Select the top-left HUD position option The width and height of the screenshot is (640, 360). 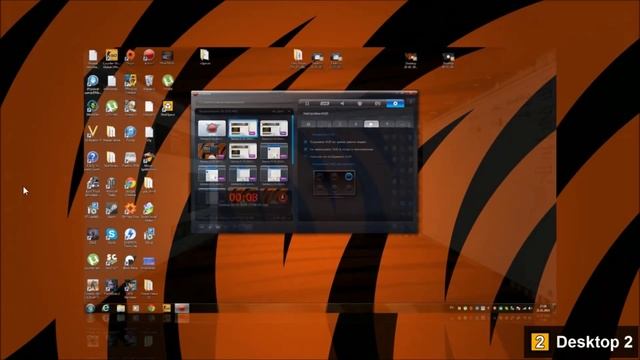pyautogui.click(x=320, y=176)
